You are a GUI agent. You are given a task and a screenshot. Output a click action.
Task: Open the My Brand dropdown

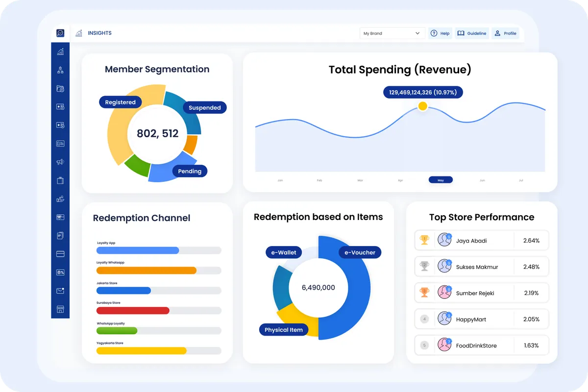[392, 33]
